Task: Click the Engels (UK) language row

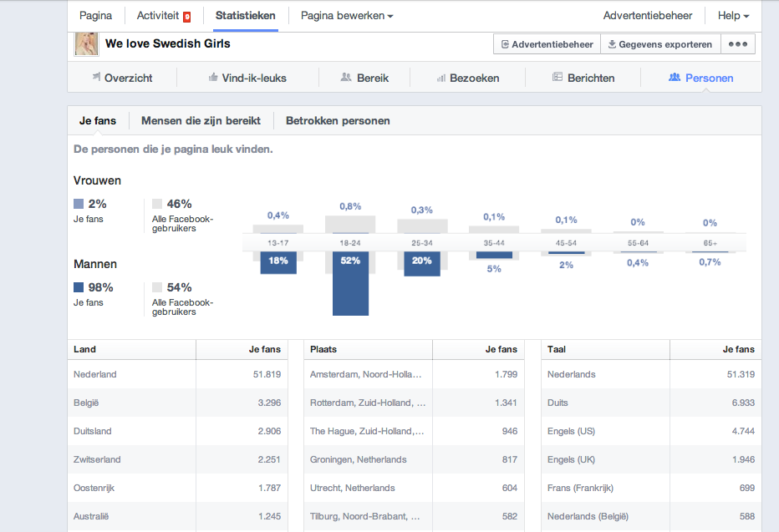Action: click(651, 459)
